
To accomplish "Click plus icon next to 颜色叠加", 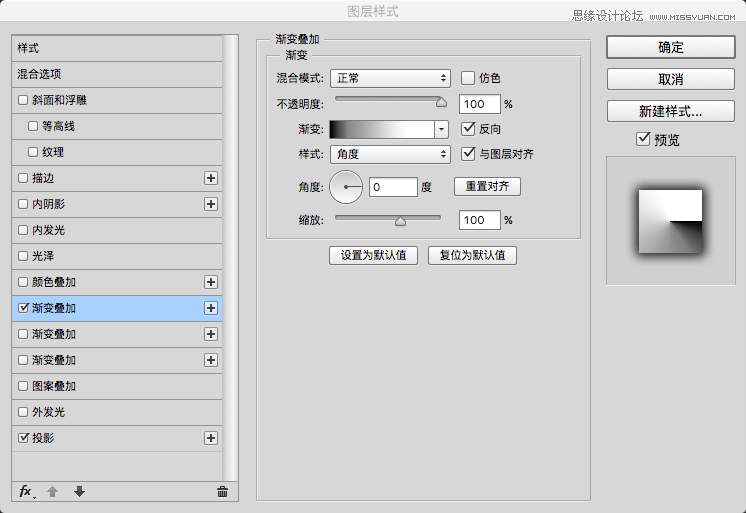I will pos(211,282).
